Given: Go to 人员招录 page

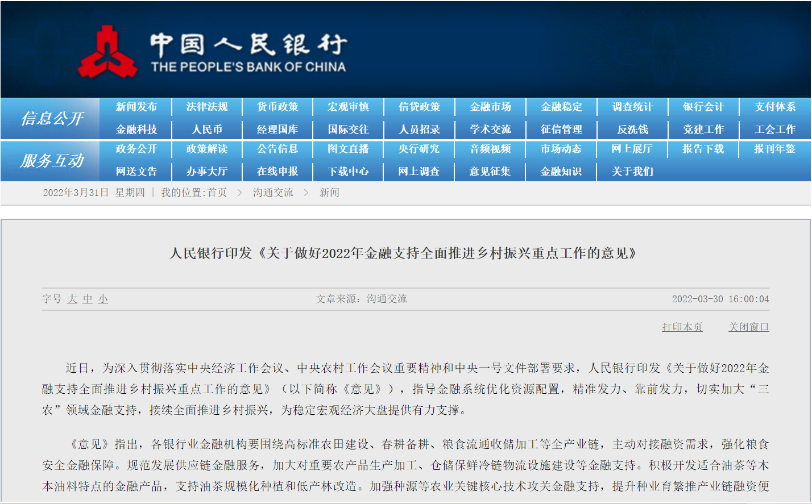Looking at the screenshot, I should tap(419, 130).
